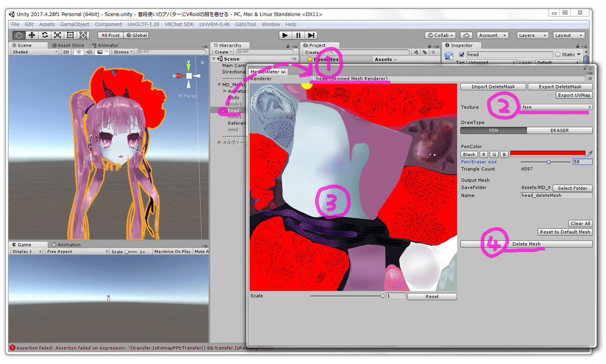Viewport: 606px width, 364px height.
Task: Open the GameObject menu
Action: (x=75, y=24)
